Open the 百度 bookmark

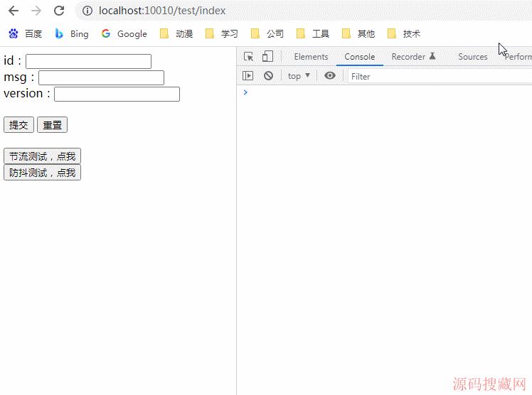pos(26,33)
